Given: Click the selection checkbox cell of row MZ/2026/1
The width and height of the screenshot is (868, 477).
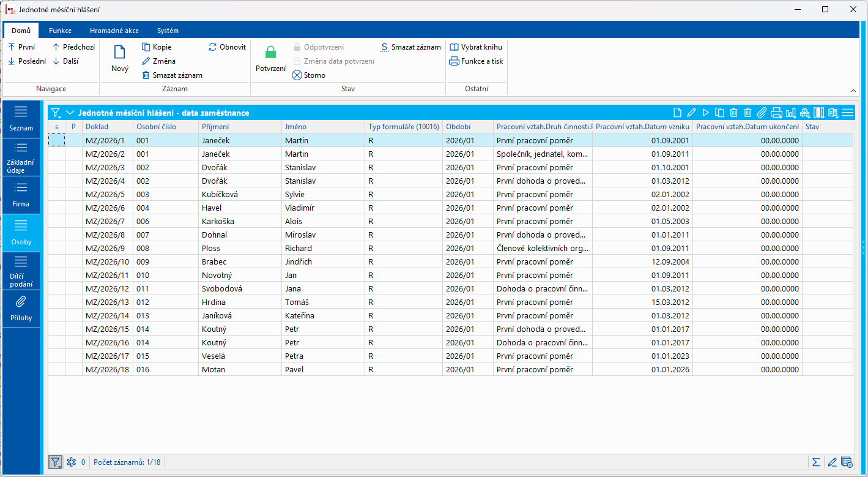Looking at the screenshot, I should (56, 141).
